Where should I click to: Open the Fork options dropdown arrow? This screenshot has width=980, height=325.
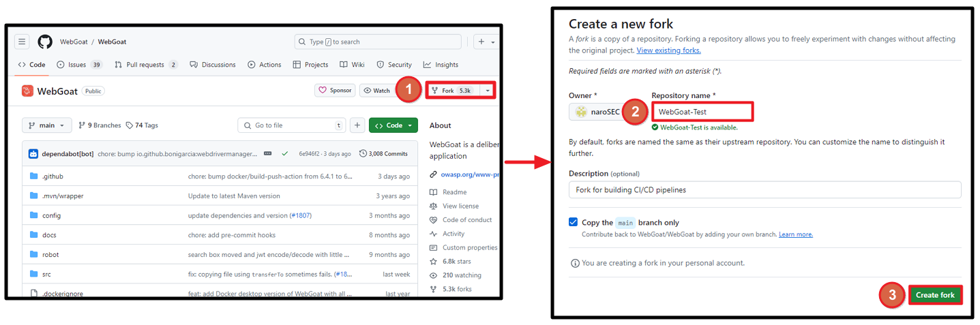488,91
